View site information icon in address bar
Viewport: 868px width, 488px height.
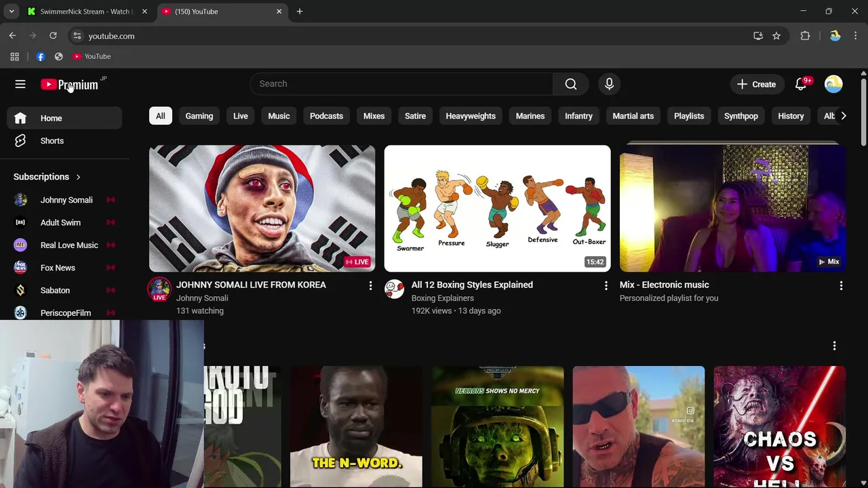[x=77, y=36]
